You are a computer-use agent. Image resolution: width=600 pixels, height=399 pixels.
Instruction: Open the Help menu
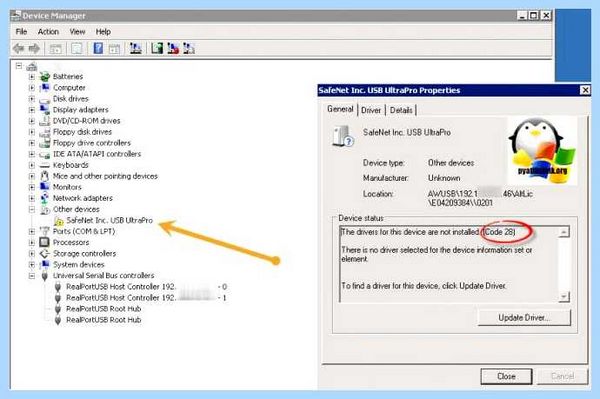tap(103, 32)
